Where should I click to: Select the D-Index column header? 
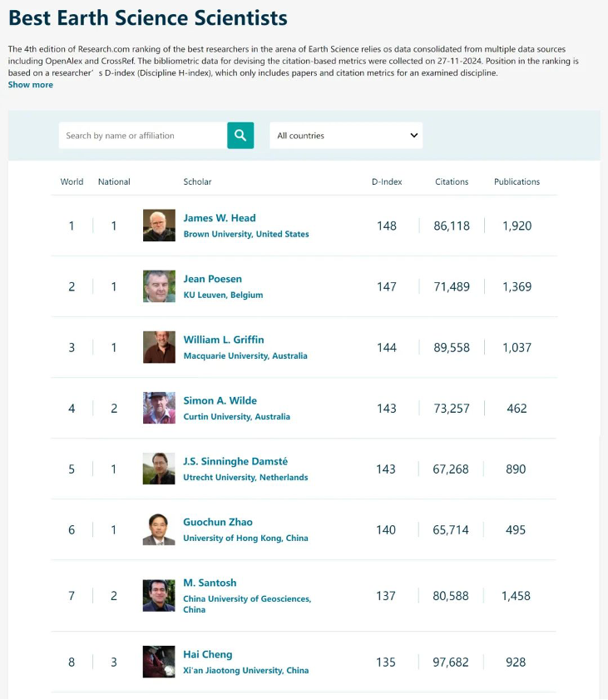coord(387,181)
